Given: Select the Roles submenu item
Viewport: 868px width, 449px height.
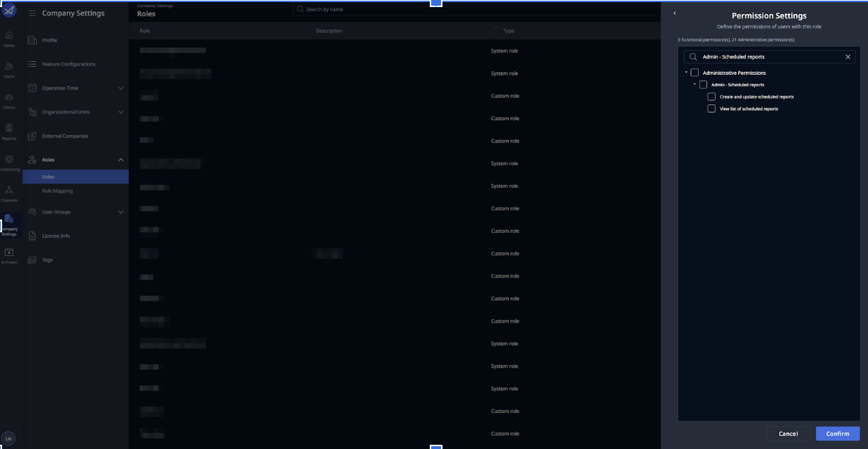Looking at the screenshot, I should click(76, 177).
